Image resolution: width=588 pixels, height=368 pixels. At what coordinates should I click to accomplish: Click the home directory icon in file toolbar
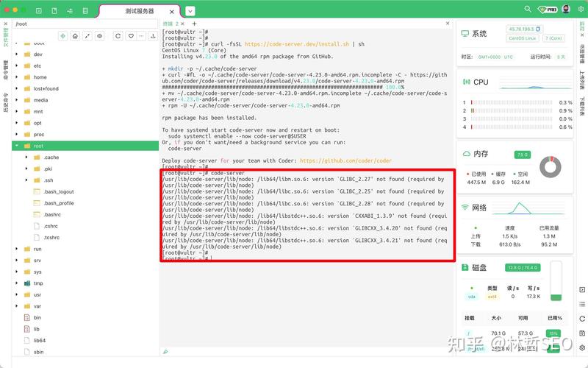[75, 35]
